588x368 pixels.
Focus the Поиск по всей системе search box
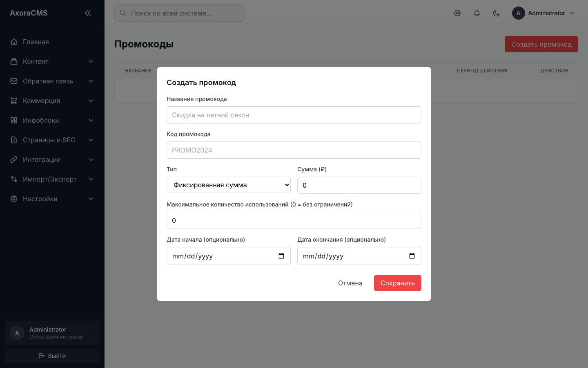[180, 13]
